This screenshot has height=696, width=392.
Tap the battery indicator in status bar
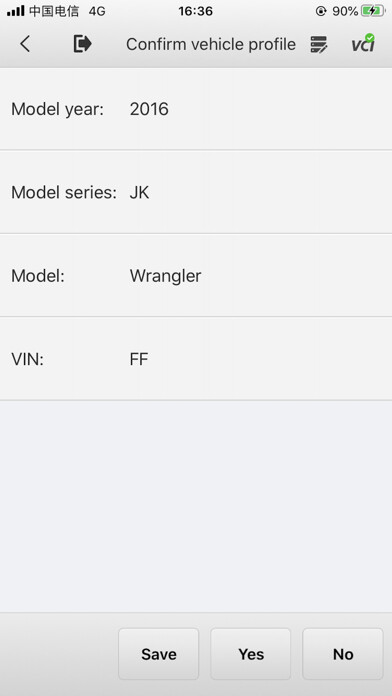(x=372, y=11)
